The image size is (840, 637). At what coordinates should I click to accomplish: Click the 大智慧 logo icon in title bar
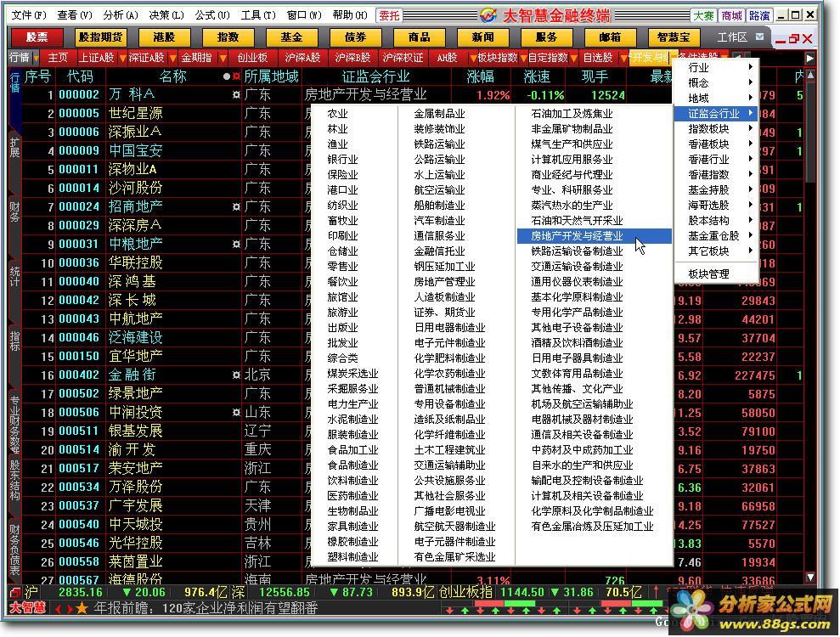tap(488, 15)
